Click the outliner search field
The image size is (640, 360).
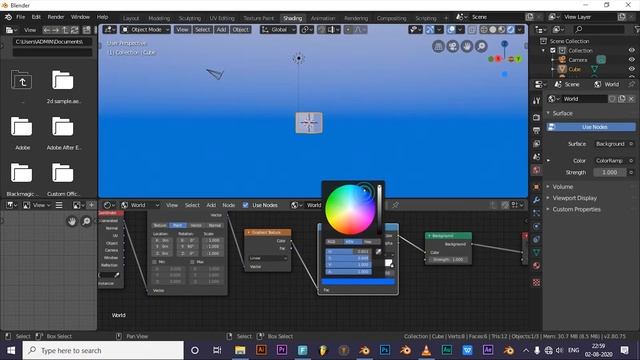(598, 29)
